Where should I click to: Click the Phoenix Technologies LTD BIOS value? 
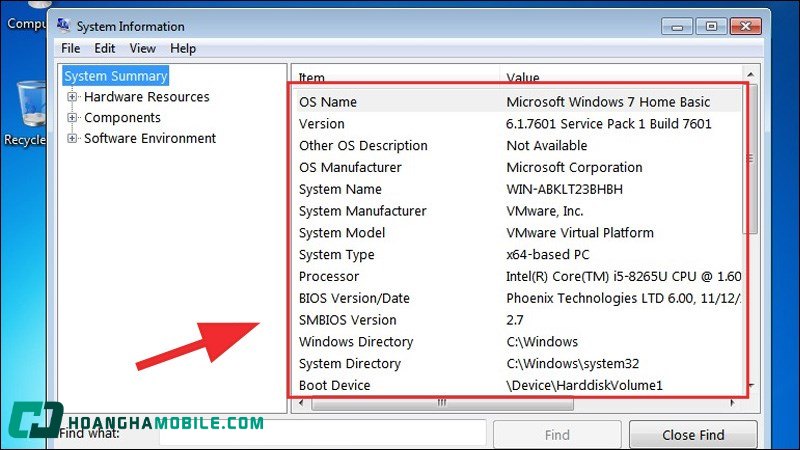pos(623,298)
